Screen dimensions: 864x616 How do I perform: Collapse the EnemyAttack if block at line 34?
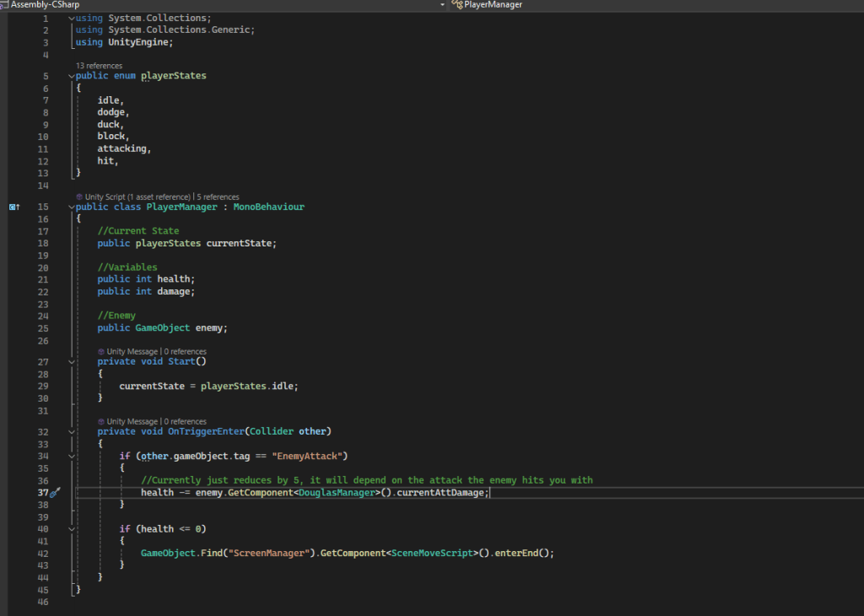click(72, 456)
